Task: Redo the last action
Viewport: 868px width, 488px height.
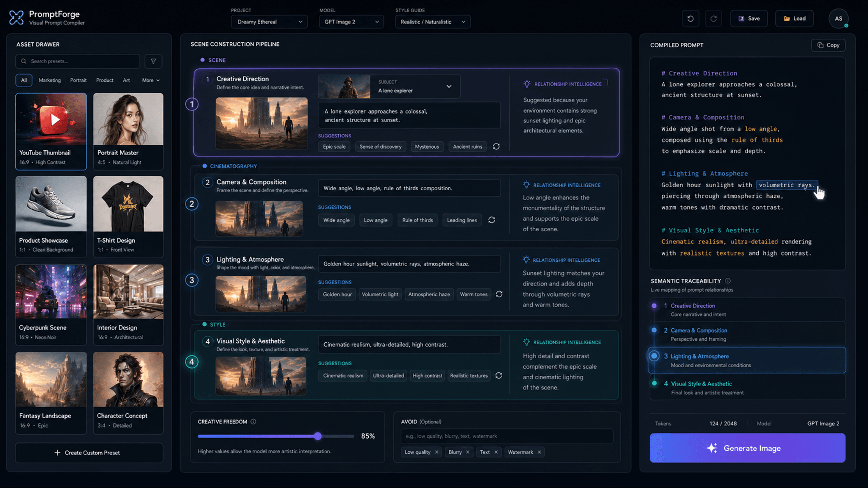Action: [x=714, y=19]
